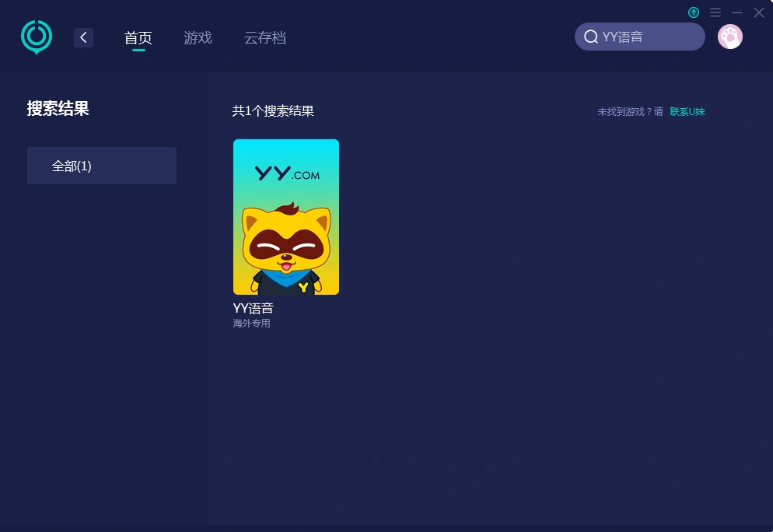The height and width of the screenshot is (532, 773).
Task: Click the 共1个搜索结果 results count text
Action: click(x=273, y=111)
